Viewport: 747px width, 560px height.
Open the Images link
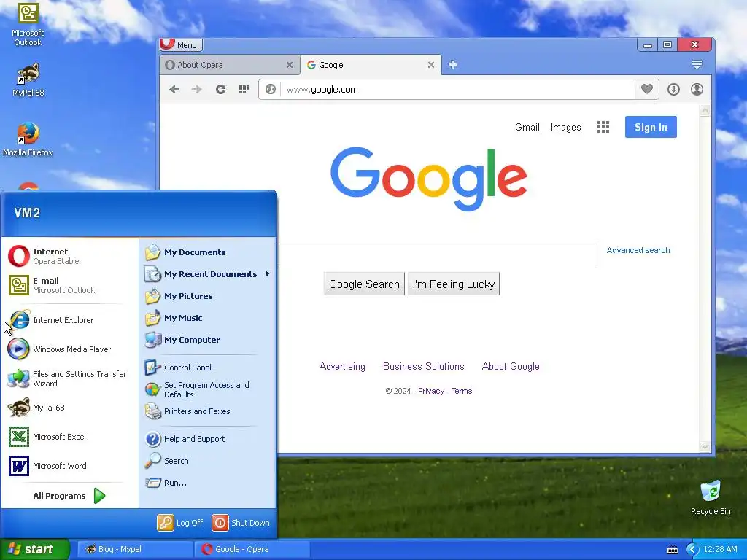[565, 127]
